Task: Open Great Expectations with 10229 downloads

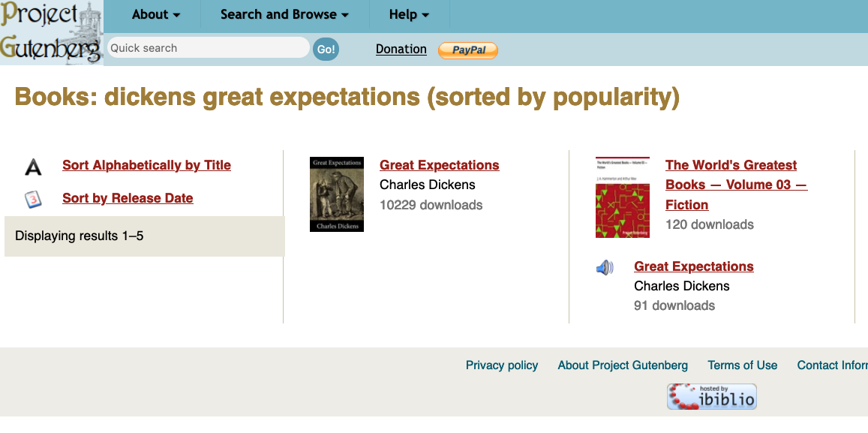Action: pos(439,165)
